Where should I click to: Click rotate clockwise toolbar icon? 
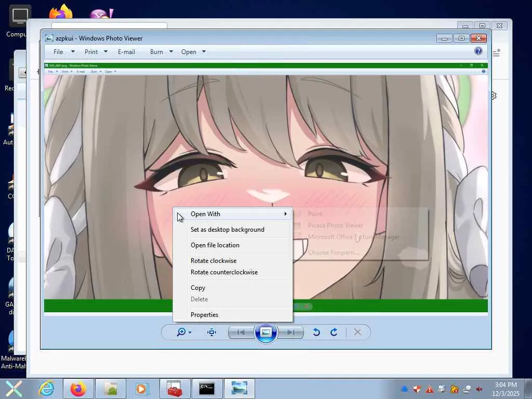coord(334,332)
